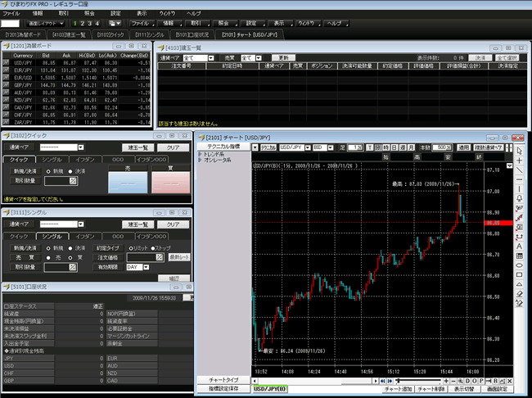Open 売買 filter dropdown in positions list
Screen dimensions: 532x398
point(259,58)
